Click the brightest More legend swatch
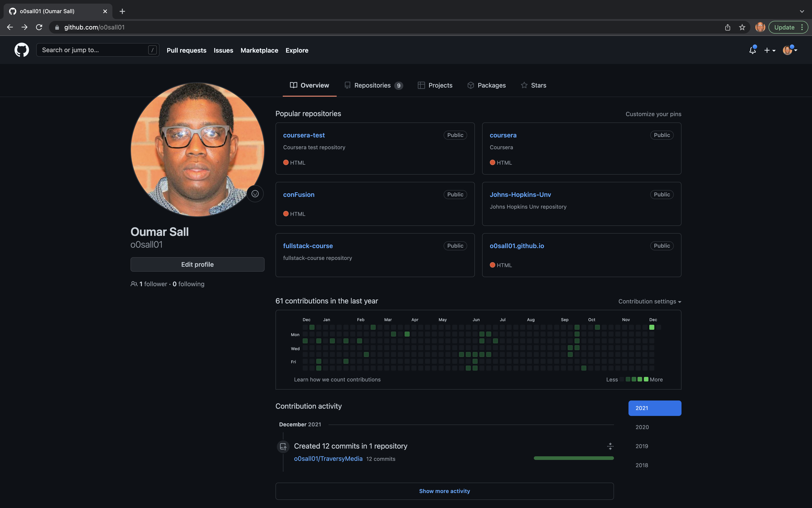Viewport: 812px width, 508px height. pyautogui.click(x=646, y=379)
